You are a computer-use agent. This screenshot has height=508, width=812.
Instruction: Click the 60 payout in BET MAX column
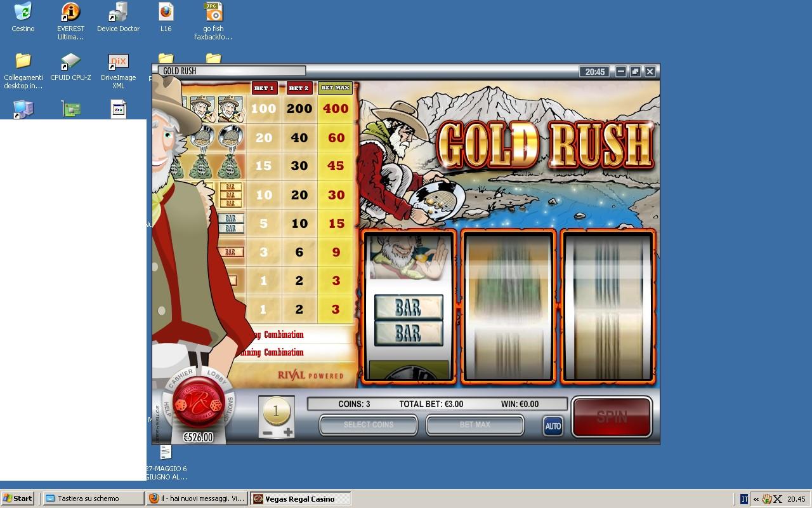pos(336,137)
